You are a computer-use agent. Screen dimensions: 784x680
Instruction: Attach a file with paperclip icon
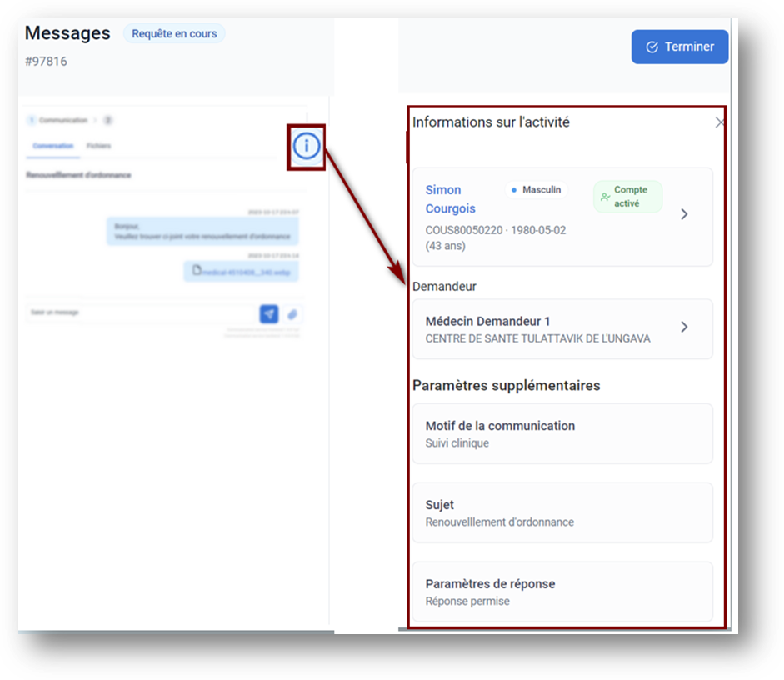pos(292,314)
